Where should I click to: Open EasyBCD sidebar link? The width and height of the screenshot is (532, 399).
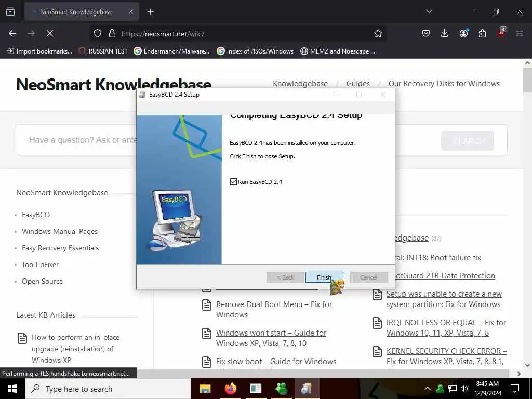pyautogui.click(x=36, y=215)
